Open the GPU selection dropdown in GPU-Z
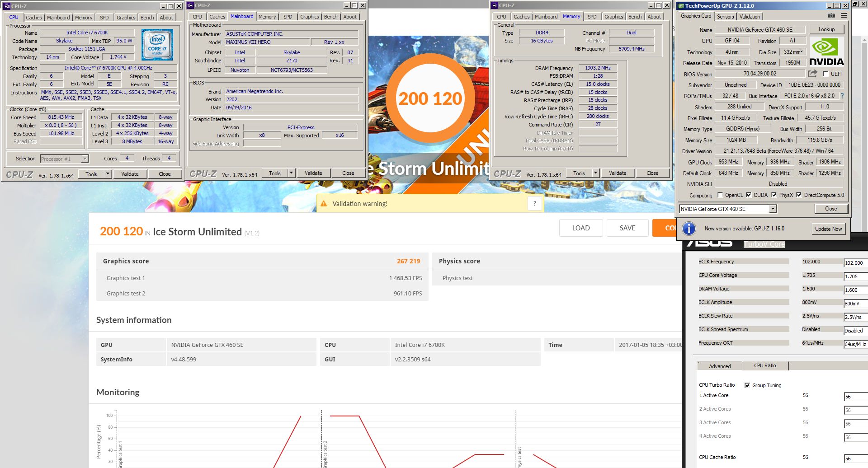 (773, 209)
